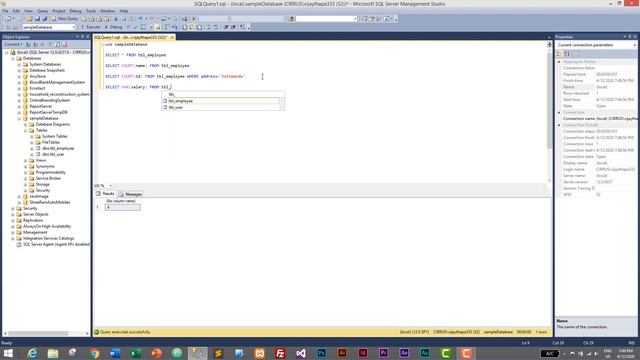Click the Debug toolbar button
The height and width of the screenshot is (360, 640).
click(x=113, y=27)
